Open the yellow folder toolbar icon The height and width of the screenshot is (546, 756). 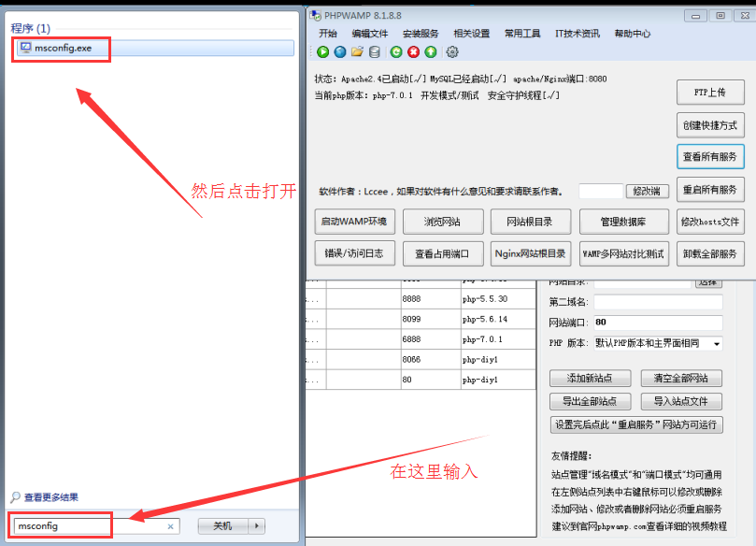tap(357, 51)
